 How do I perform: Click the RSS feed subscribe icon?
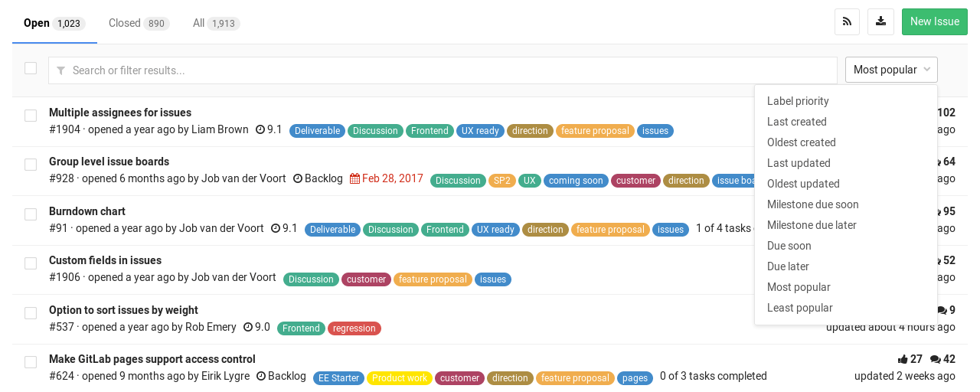pyautogui.click(x=847, y=21)
